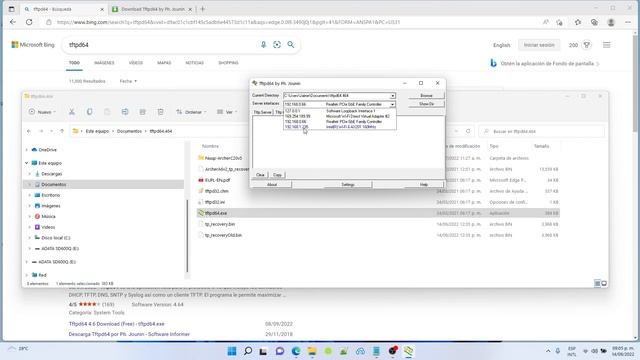640x360 pixels.
Task: Switch to Bing VÍDEOS tab
Action: pyautogui.click(x=136, y=63)
